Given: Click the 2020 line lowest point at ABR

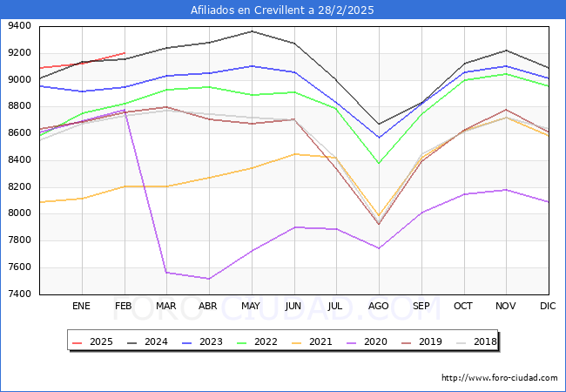Looking at the screenshot, I should click(x=209, y=279).
